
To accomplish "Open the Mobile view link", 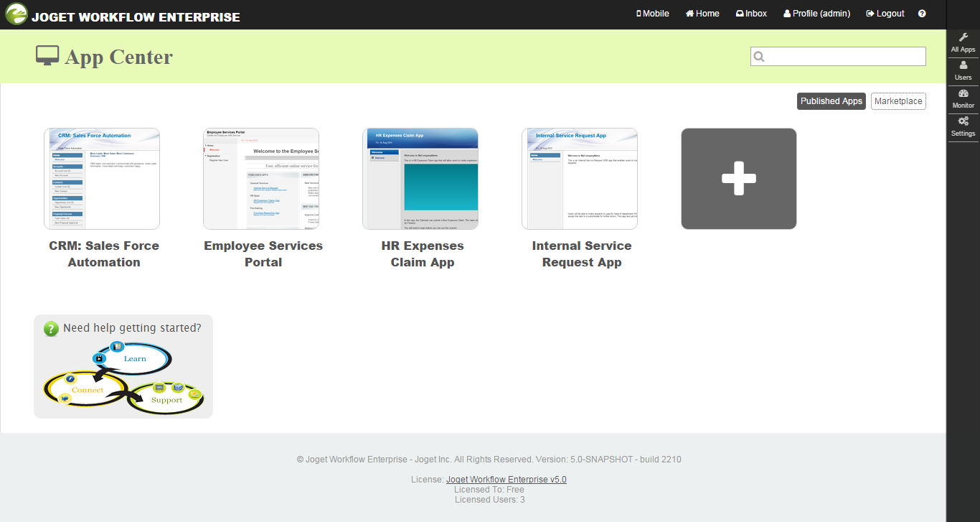I will coord(653,14).
